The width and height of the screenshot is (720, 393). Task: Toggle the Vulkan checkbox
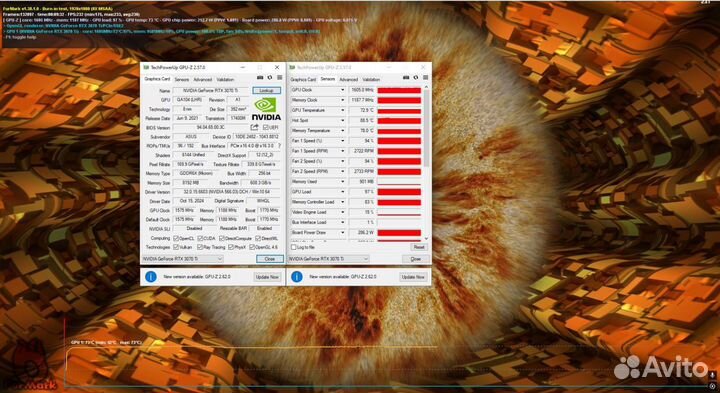(x=176, y=247)
